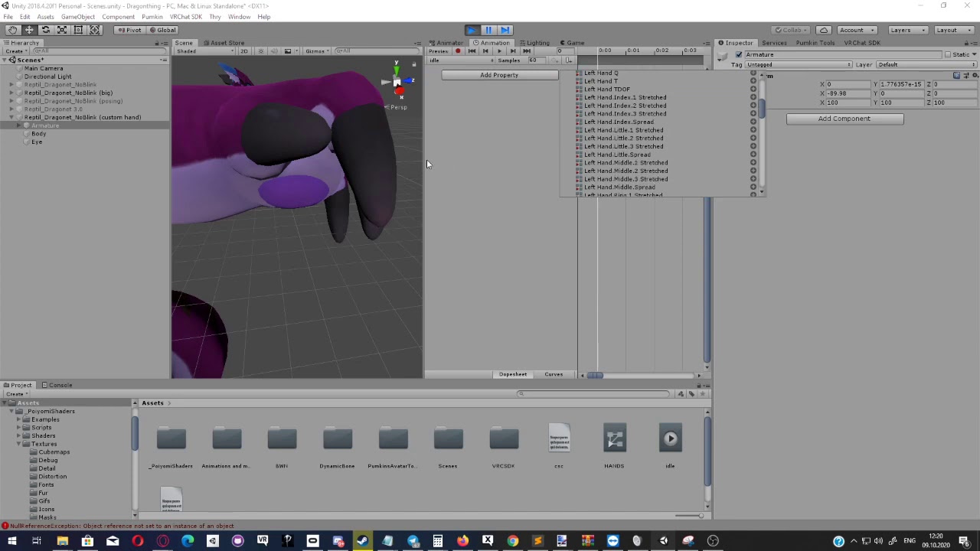Switch to the Asset Store tab
This screenshot has width=980, height=551.
[x=225, y=43]
